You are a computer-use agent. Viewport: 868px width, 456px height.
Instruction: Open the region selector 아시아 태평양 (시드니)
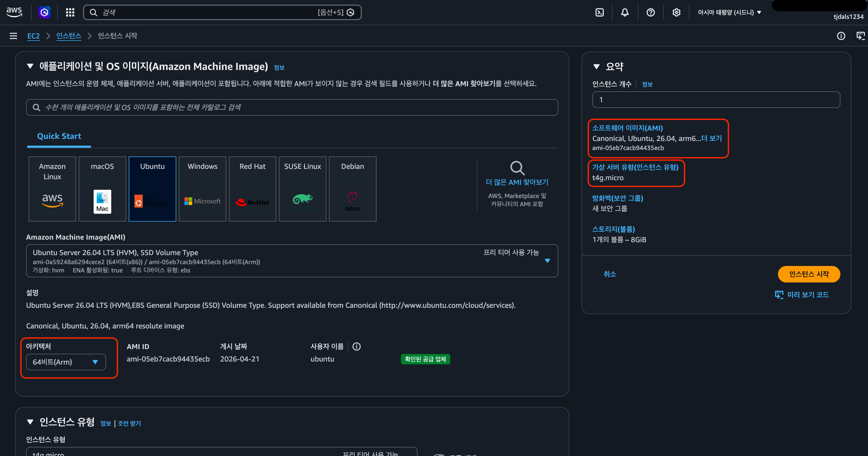tap(729, 12)
